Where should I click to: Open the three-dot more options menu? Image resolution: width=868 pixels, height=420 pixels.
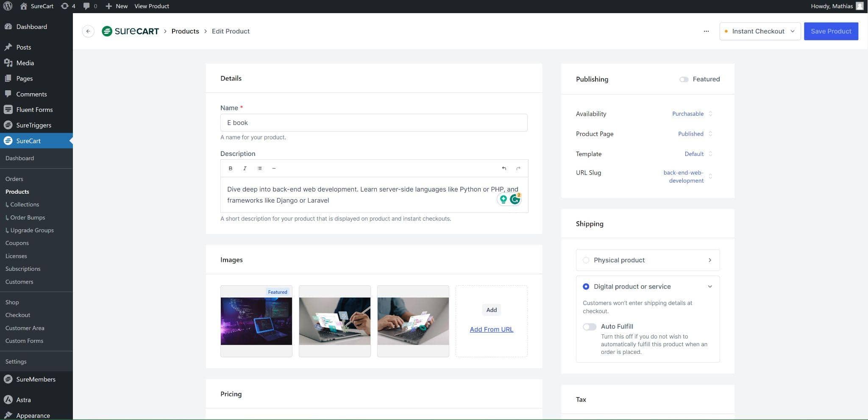706,31
